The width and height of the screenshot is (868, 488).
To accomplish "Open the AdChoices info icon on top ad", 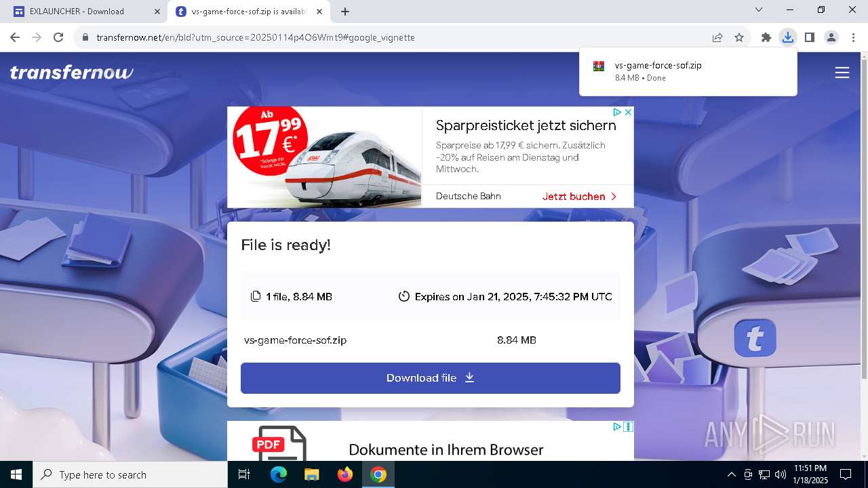I will 617,113.
